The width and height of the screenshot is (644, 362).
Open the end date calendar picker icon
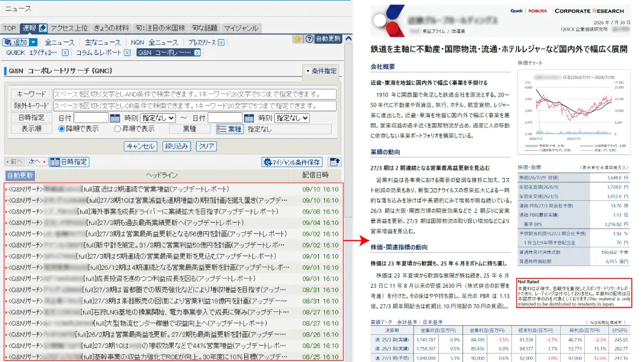pyautogui.click(x=249, y=118)
